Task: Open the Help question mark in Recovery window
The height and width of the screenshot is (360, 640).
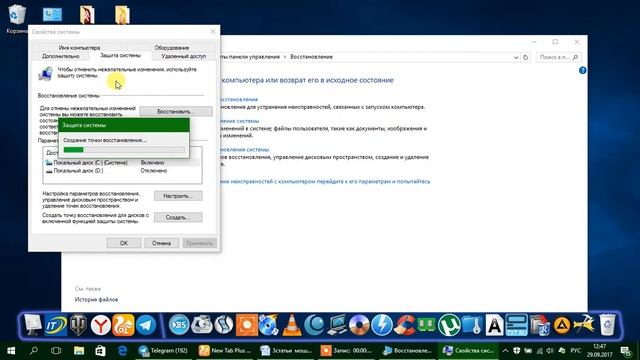Action: 582,70
